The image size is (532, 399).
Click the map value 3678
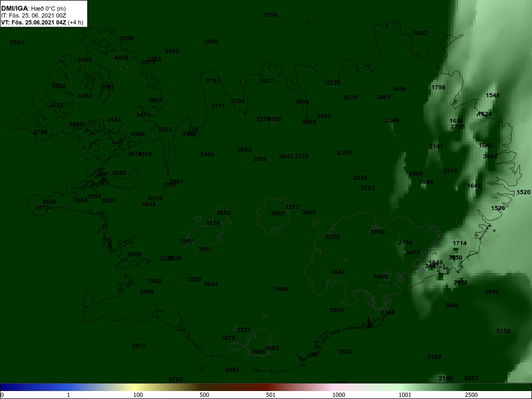pos(350,97)
